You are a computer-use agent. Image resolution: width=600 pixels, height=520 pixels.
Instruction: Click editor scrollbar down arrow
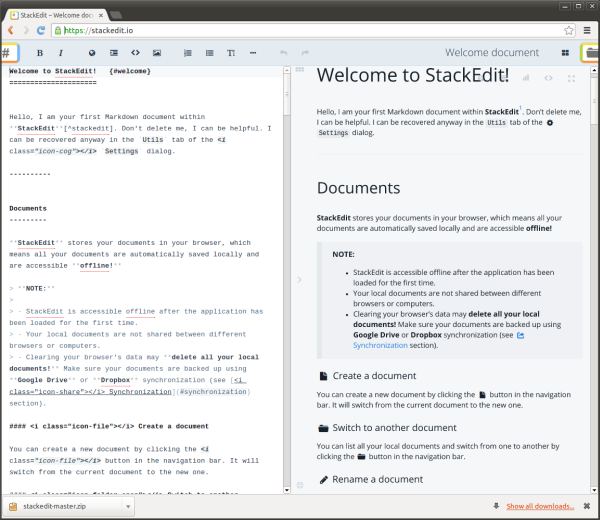point(287,490)
